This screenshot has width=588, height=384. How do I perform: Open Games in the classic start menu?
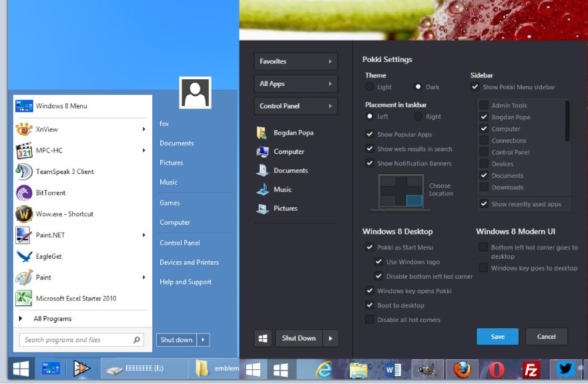(170, 203)
